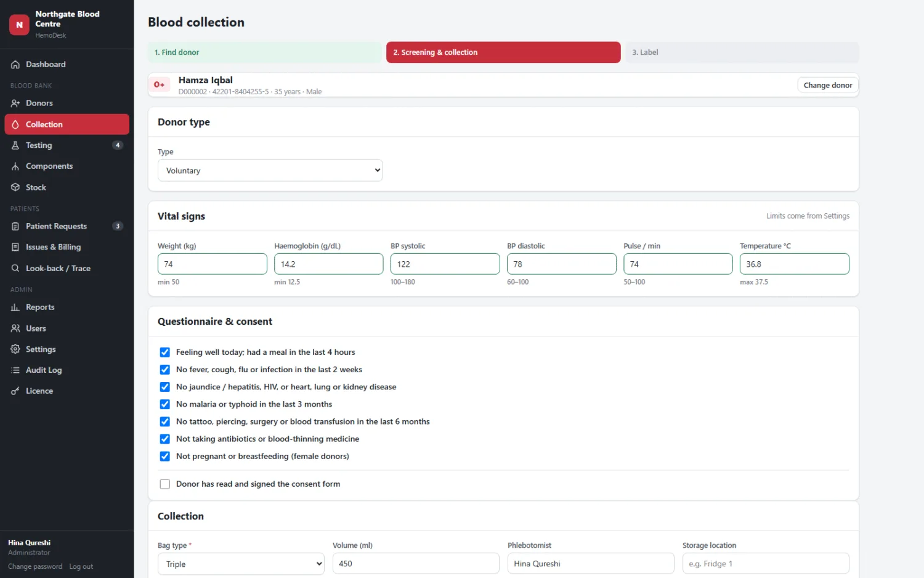Select step 3. Label
Image resolution: width=924 pixels, height=578 pixels.
tap(742, 52)
